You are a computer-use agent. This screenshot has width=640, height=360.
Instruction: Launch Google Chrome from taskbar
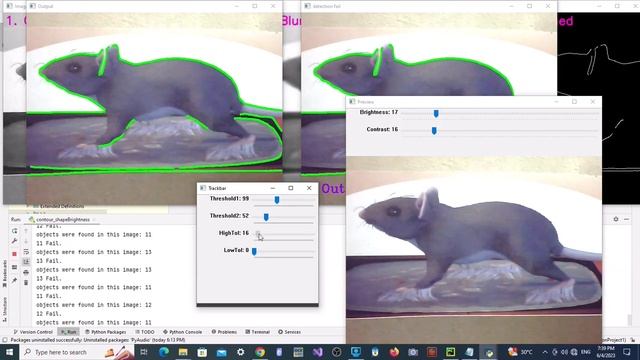[x=260, y=352]
